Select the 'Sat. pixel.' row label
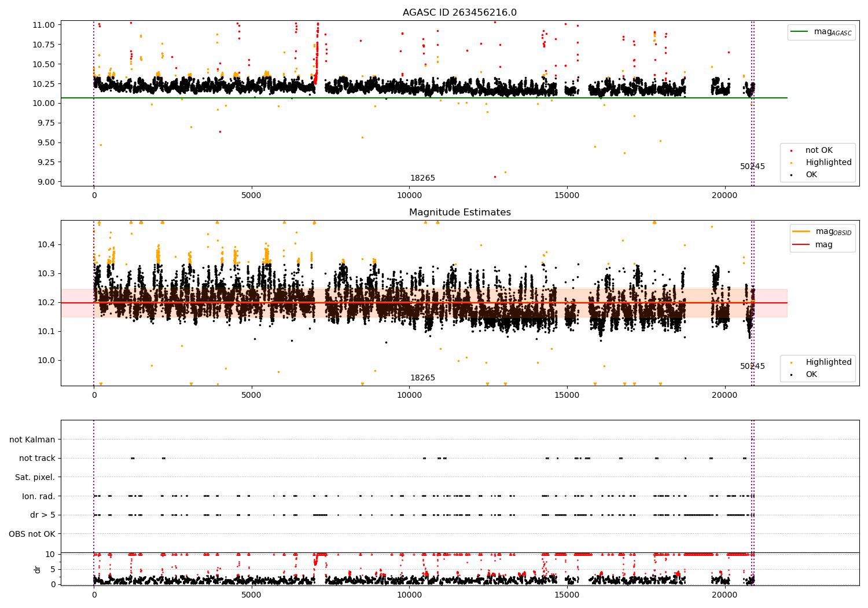Viewport: 868px width, 608px height. point(35,478)
